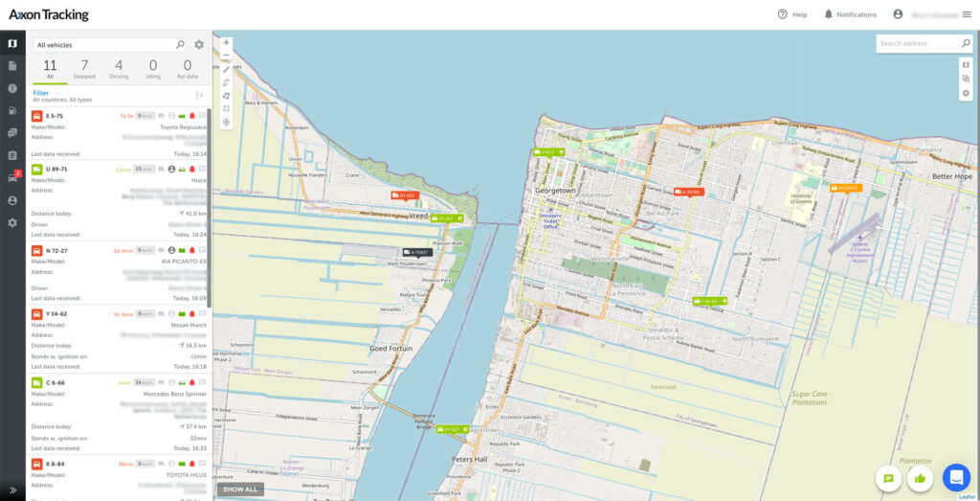980x501 pixels.
Task: Open the blue support chat launcher
Action: click(x=956, y=477)
